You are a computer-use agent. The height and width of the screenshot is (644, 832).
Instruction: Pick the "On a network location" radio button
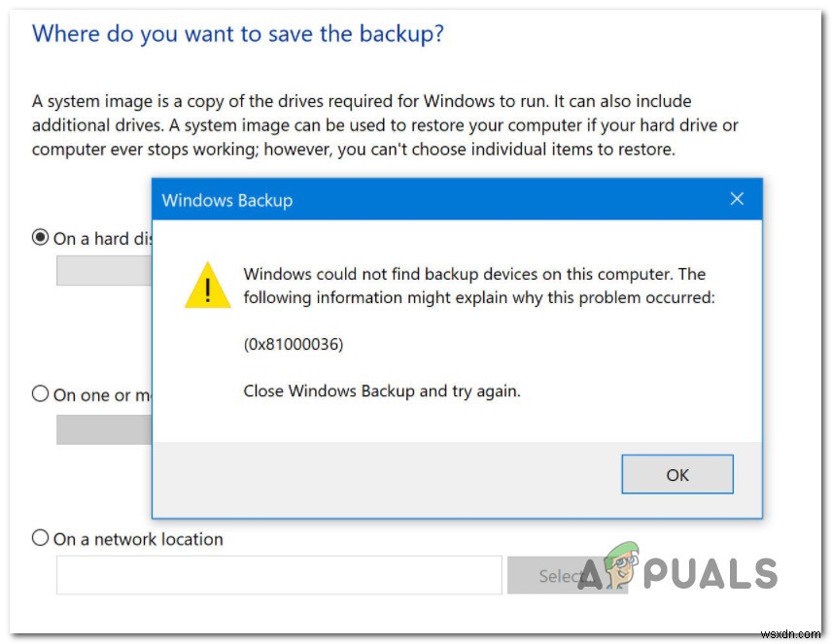pyautogui.click(x=40, y=537)
